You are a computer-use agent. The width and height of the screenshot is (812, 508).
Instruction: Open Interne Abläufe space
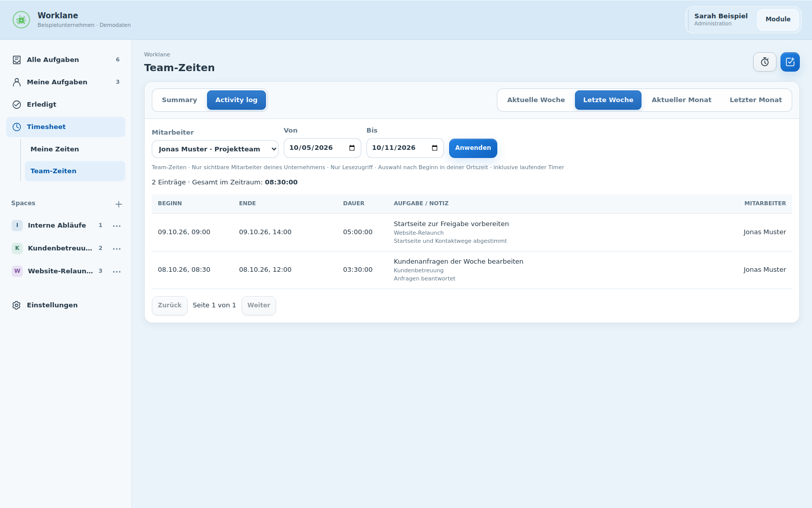coord(57,226)
